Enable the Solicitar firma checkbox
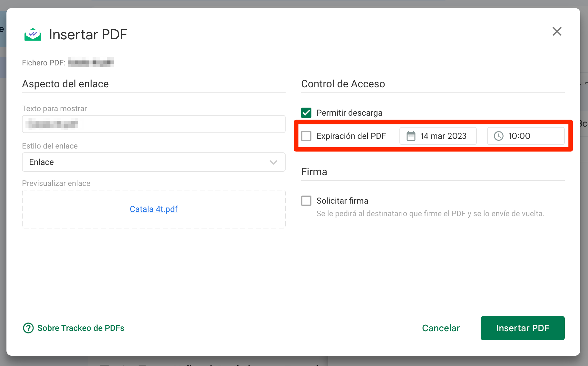Screen dimensions: 588x366 point(306,200)
